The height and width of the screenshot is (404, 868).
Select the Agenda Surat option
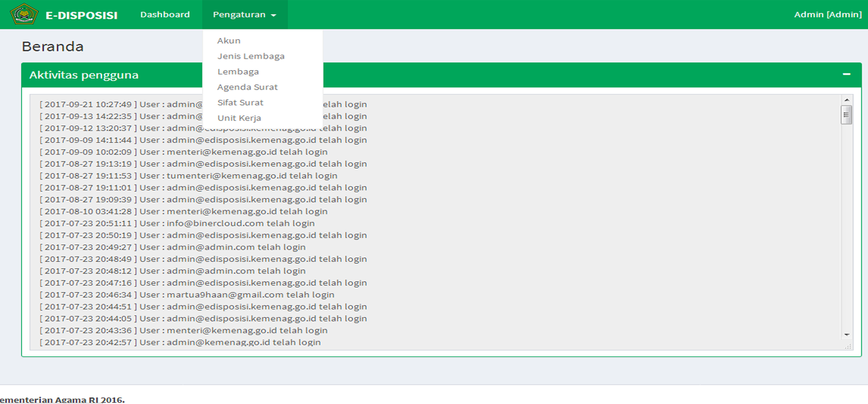pos(248,87)
